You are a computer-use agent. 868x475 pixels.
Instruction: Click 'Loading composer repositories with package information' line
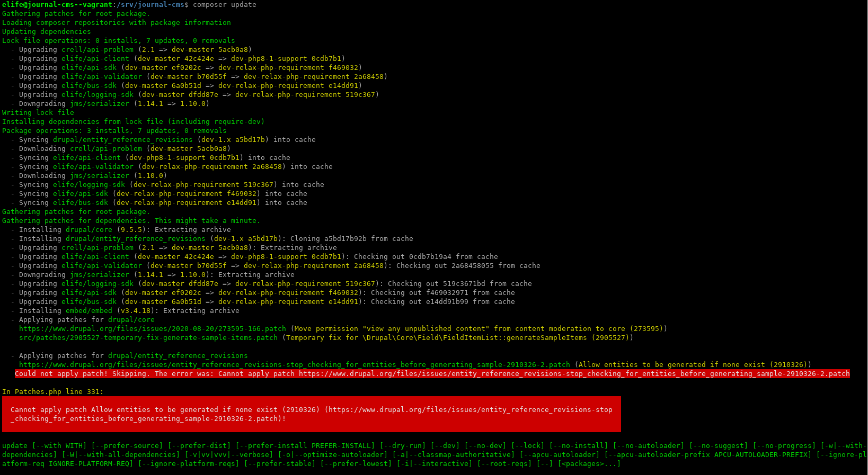pos(117,23)
